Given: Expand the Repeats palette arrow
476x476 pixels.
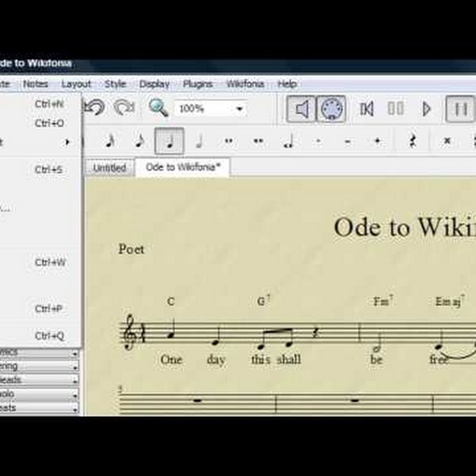Looking at the screenshot, I should pyautogui.click(x=75, y=409).
